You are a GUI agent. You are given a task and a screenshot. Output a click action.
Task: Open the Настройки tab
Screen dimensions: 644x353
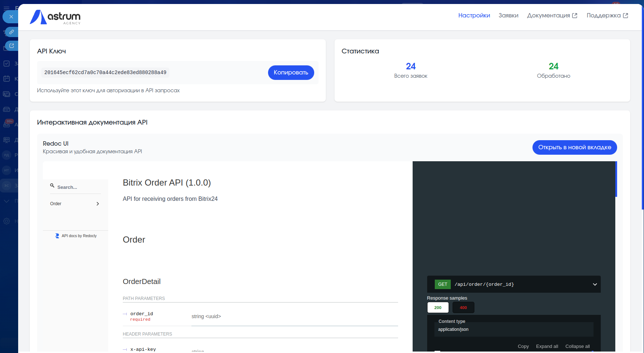tap(474, 16)
